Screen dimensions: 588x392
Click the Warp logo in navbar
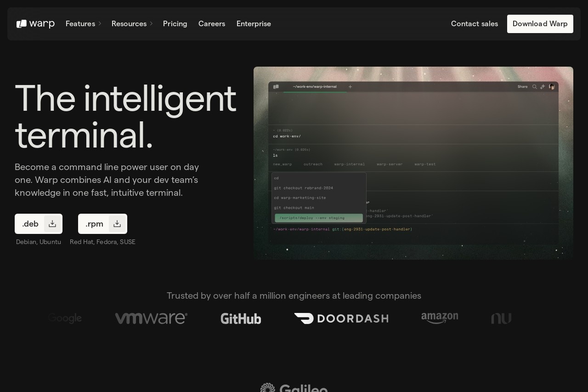[x=35, y=24]
